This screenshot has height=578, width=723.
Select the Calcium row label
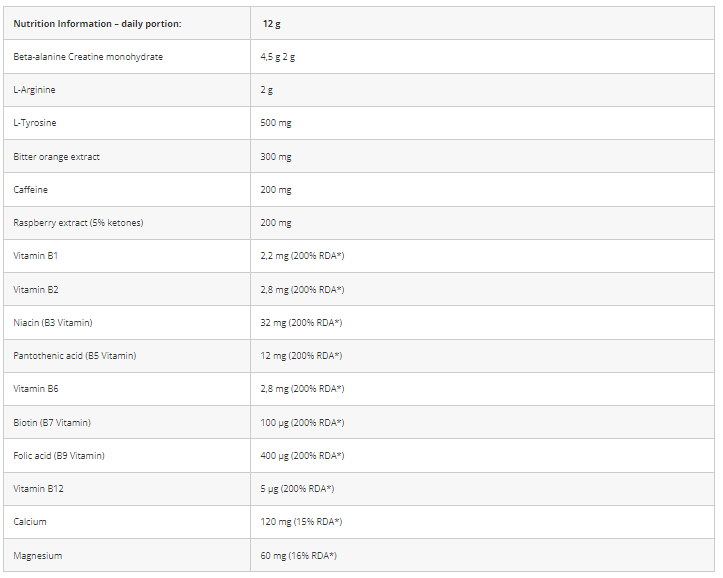pyautogui.click(x=30, y=522)
